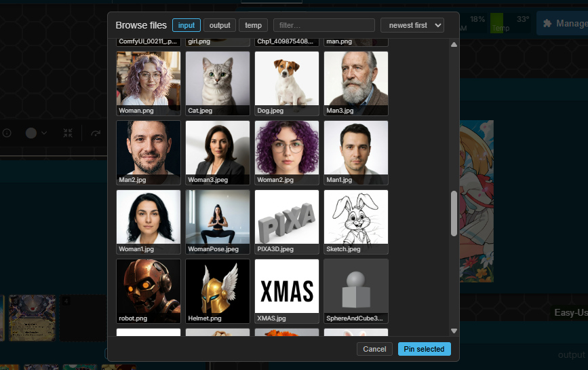Switch to the temp folder tab
This screenshot has width=588, height=370.
[253, 25]
